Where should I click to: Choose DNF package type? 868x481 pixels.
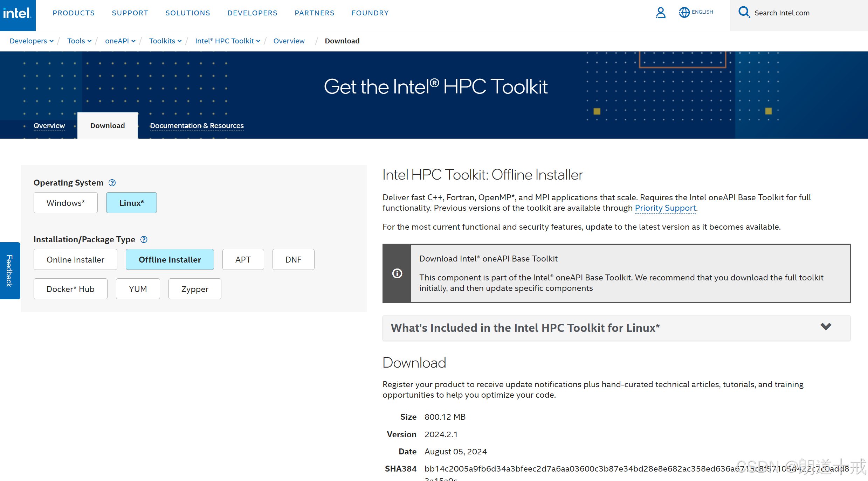tap(294, 259)
